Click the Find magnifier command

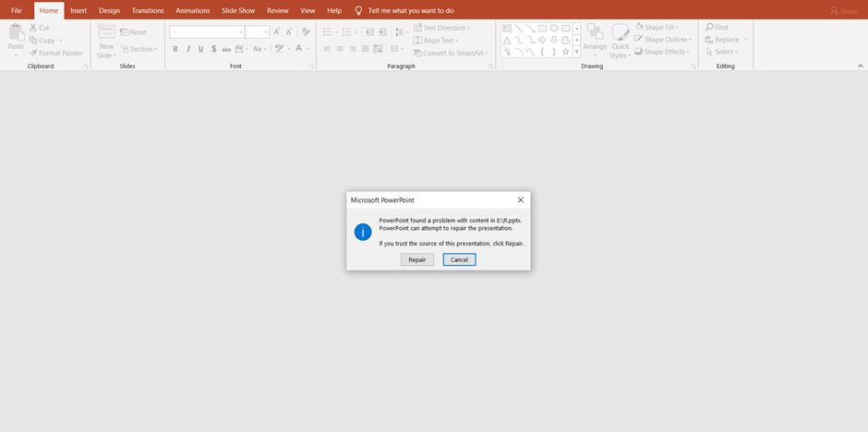(x=717, y=27)
